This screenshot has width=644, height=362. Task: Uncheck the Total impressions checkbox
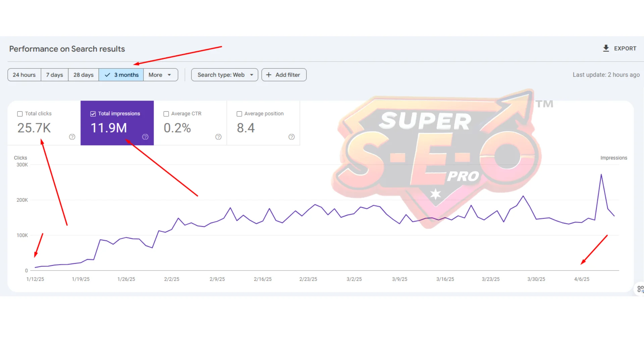[93, 114]
